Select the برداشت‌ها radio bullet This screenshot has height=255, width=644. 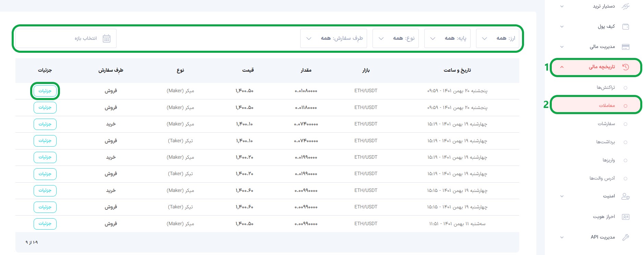click(625, 142)
